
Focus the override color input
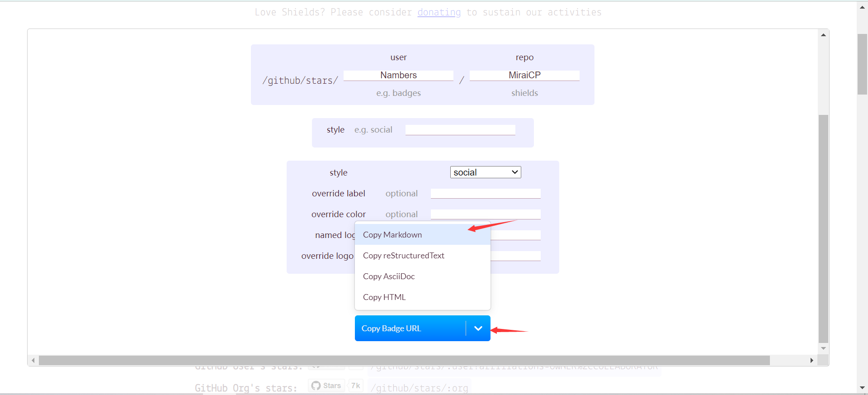coord(486,214)
